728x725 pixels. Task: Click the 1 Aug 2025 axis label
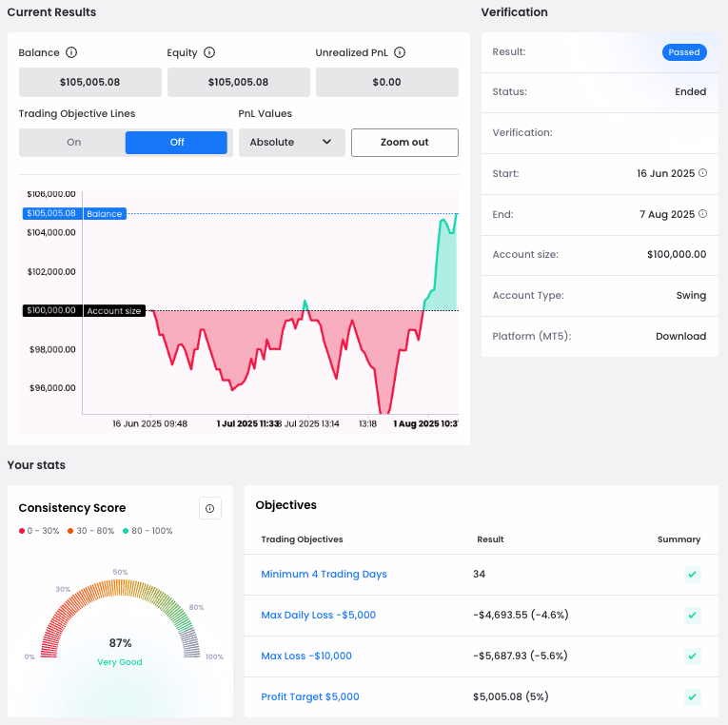pos(425,423)
